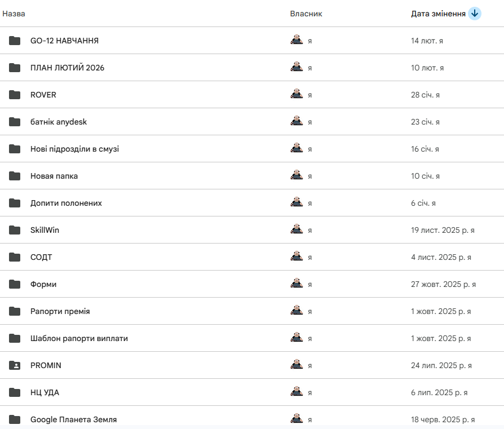Open the Рапорти премія folder

coord(60,311)
